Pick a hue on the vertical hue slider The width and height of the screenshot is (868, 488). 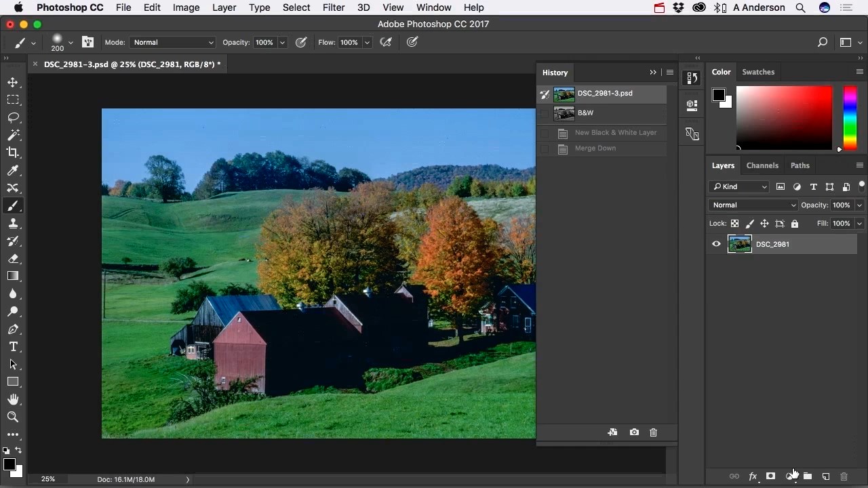tap(850, 118)
